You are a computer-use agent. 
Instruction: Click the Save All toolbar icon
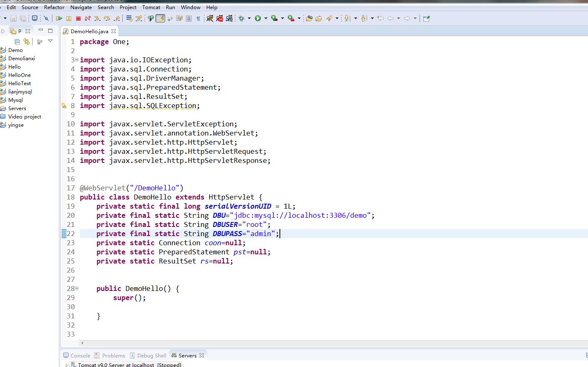click(23, 18)
